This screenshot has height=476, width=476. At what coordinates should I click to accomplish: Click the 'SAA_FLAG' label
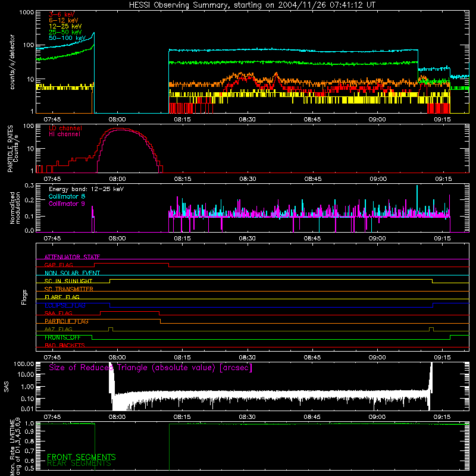click(58, 313)
